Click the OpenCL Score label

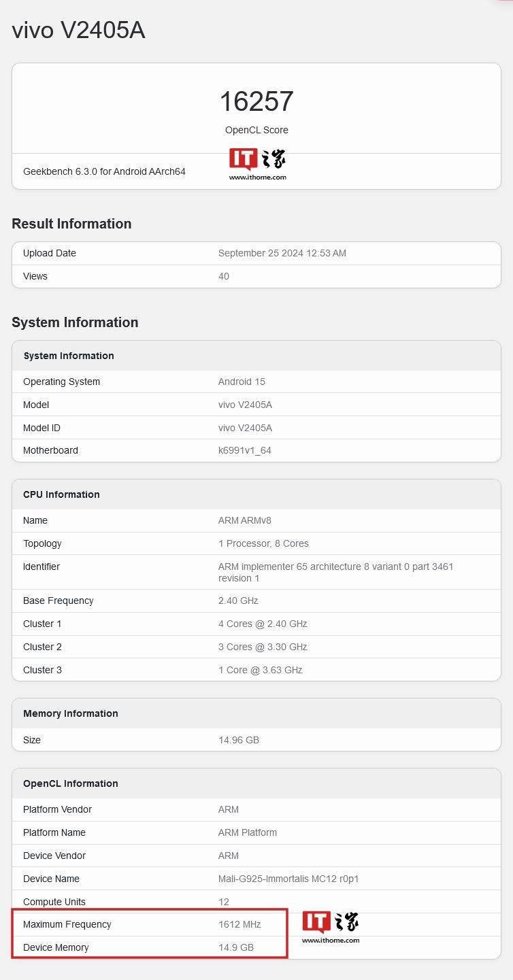pyautogui.click(x=256, y=130)
